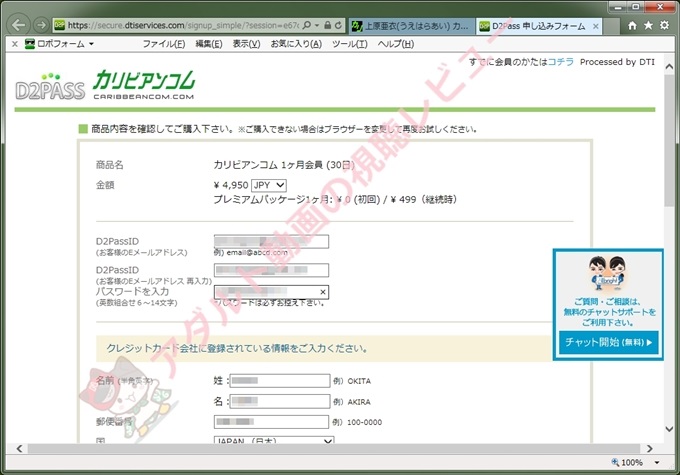Click the 'Processed by DTI' text
Viewport: 680px width, 475px height.
click(x=617, y=62)
